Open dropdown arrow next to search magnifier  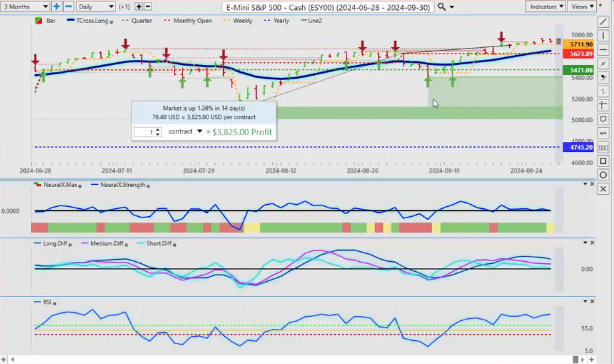452,7
